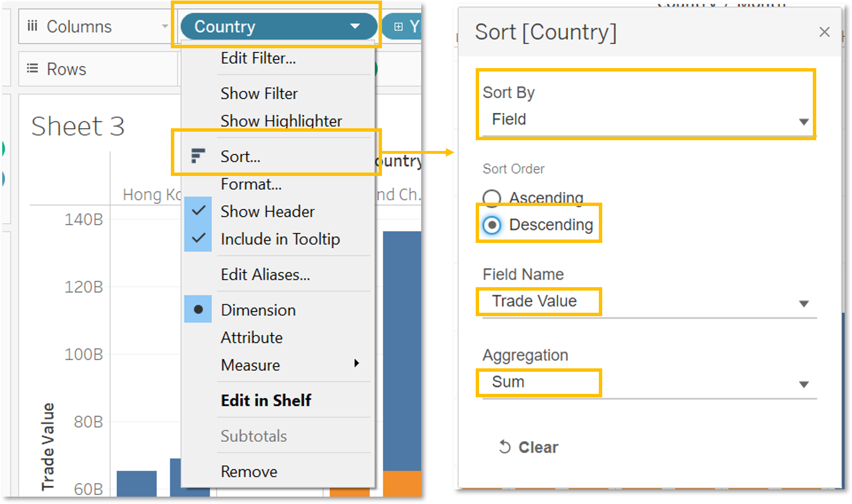Select the Ascending sort order
The image size is (852, 504).
492,198
